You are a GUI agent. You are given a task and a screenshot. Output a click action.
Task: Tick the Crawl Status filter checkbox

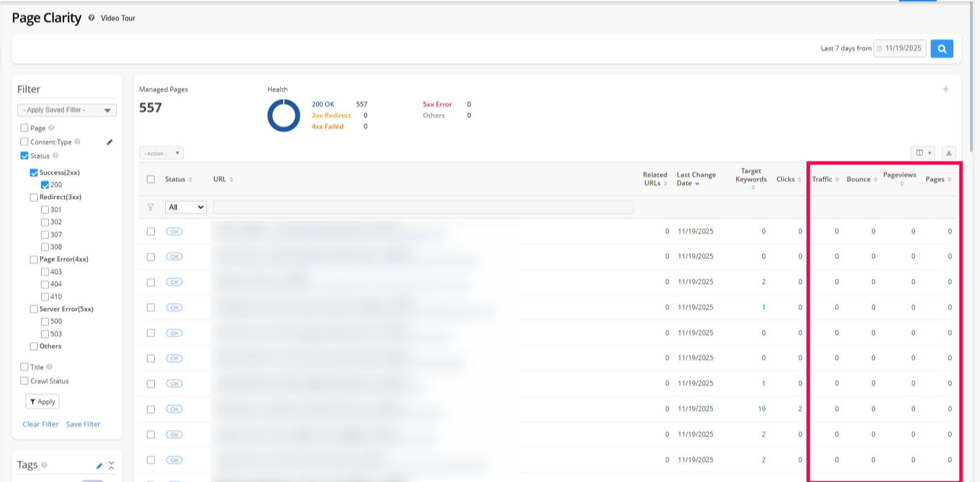click(24, 381)
